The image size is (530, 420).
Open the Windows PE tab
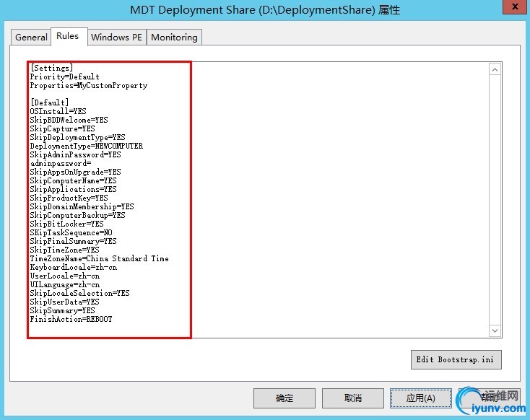[x=116, y=37]
